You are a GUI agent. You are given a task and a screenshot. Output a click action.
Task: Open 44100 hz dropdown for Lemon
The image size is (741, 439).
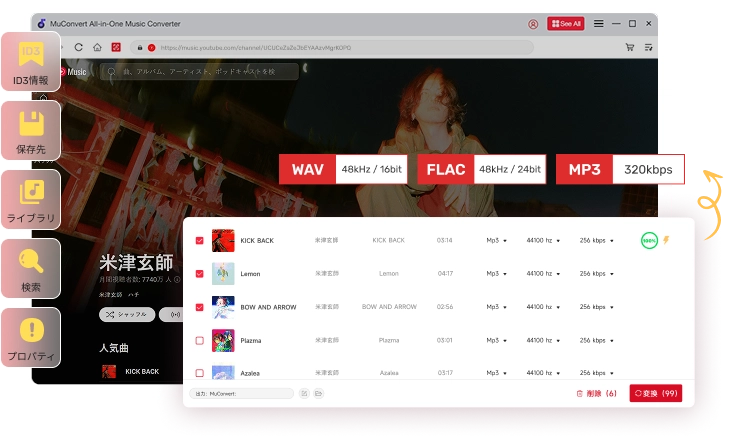543,274
